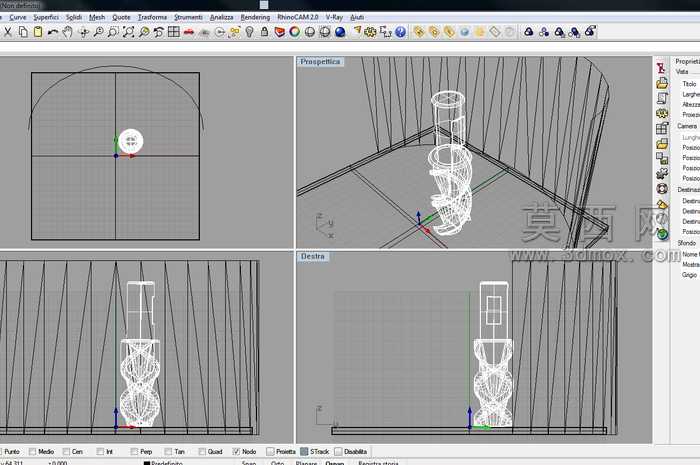Open the Destra viewport title menu
The image size is (700, 465).
pyautogui.click(x=312, y=256)
